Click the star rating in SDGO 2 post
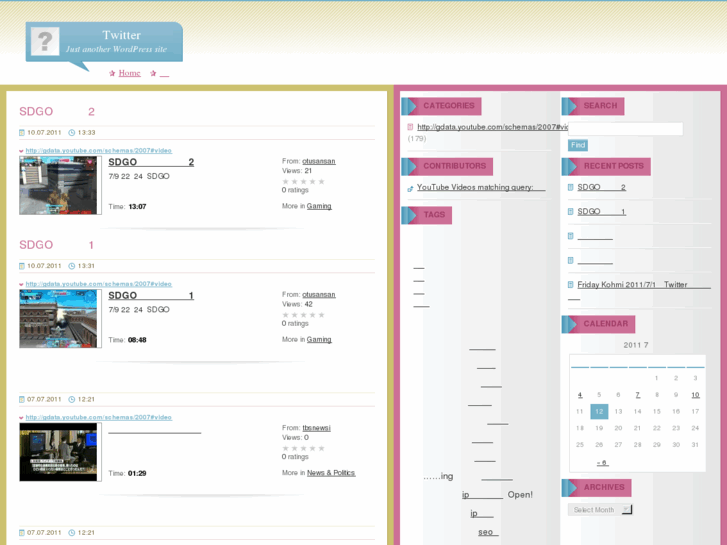The width and height of the screenshot is (727, 545). [303, 181]
